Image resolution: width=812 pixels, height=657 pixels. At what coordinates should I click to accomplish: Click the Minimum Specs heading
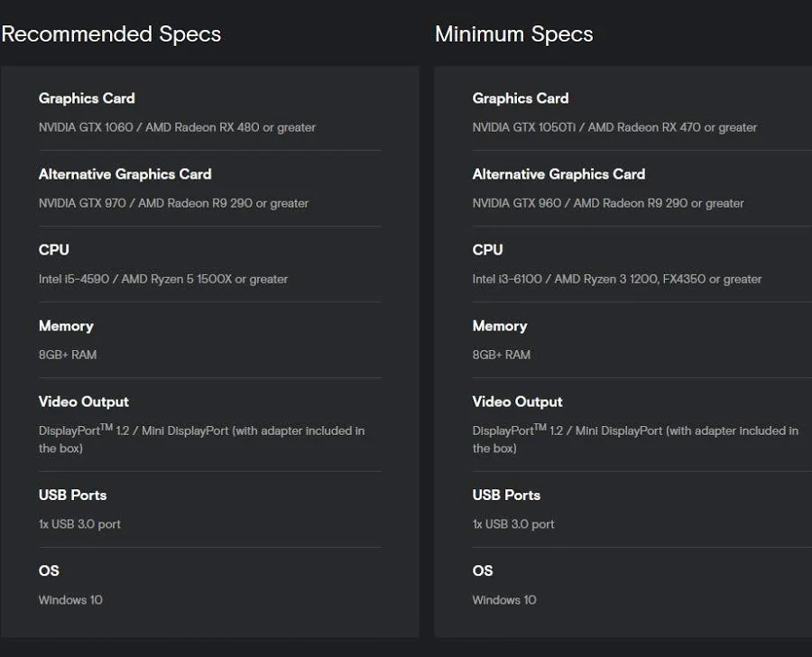(513, 34)
